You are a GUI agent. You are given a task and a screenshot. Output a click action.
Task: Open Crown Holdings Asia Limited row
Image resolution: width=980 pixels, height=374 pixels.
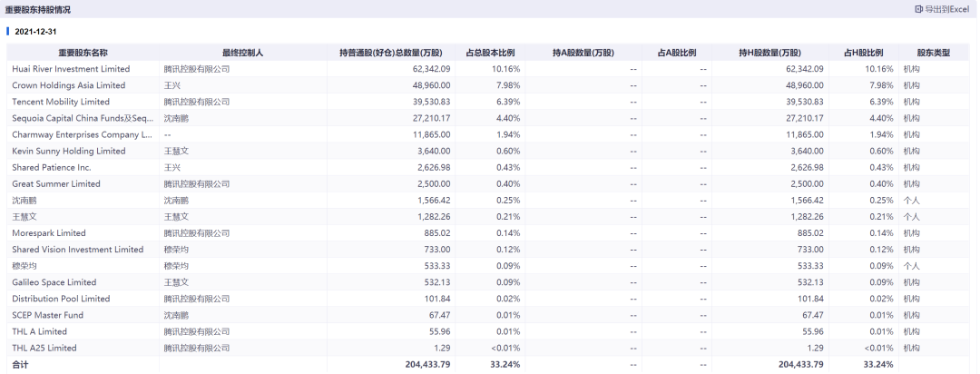(69, 85)
